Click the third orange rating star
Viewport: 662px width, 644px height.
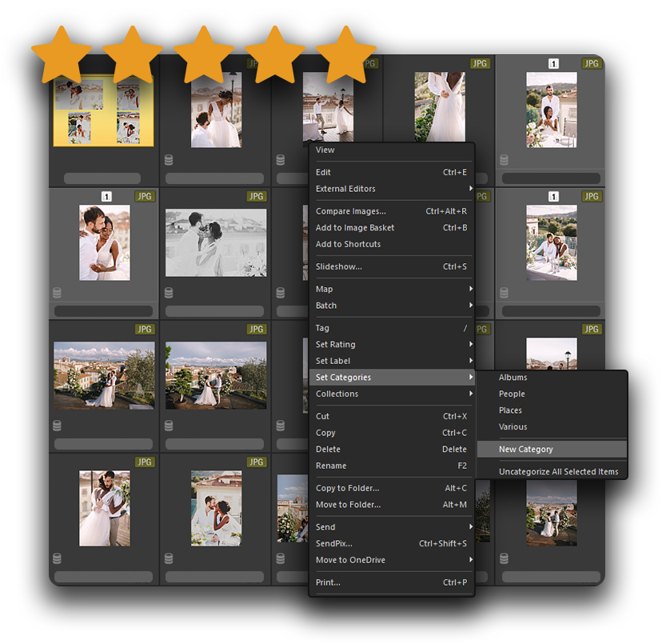204,54
